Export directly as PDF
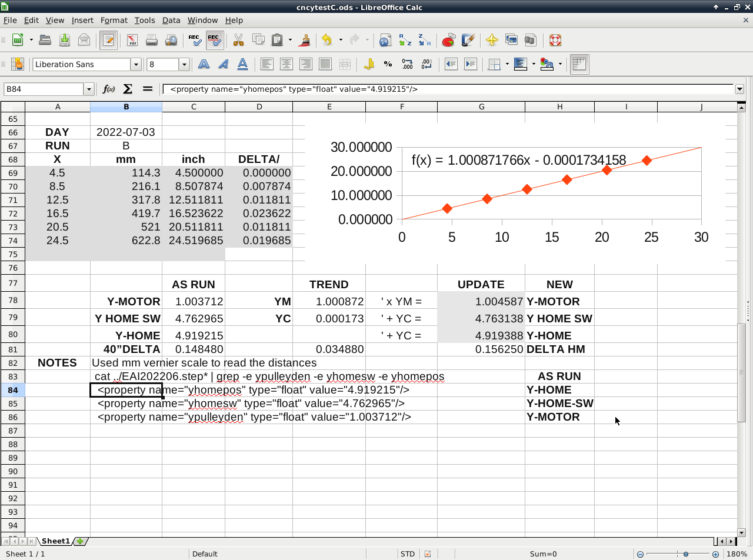This screenshot has height=560, width=753. tap(132, 40)
